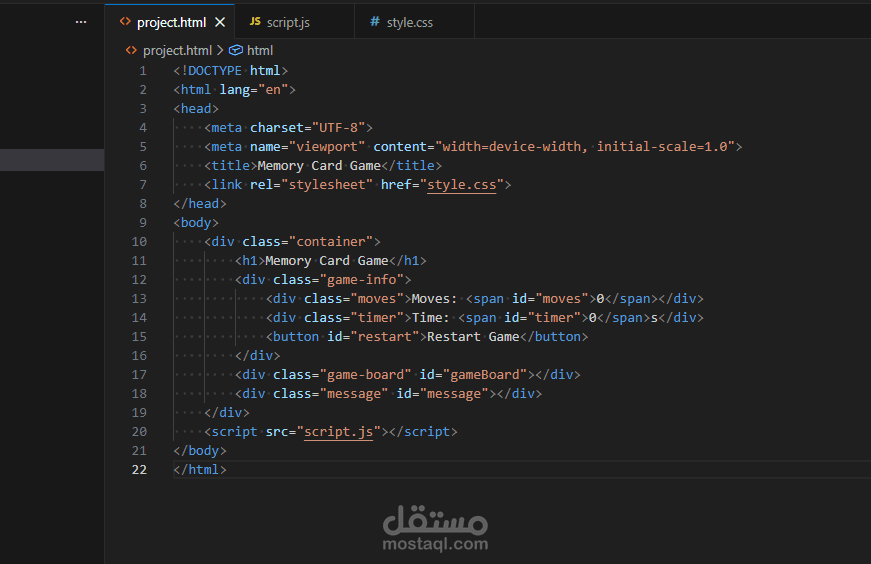Viewport: 871px width, 564px height.
Task: Click the HTML file icon on project.html tab
Action: (x=125, y=22)
